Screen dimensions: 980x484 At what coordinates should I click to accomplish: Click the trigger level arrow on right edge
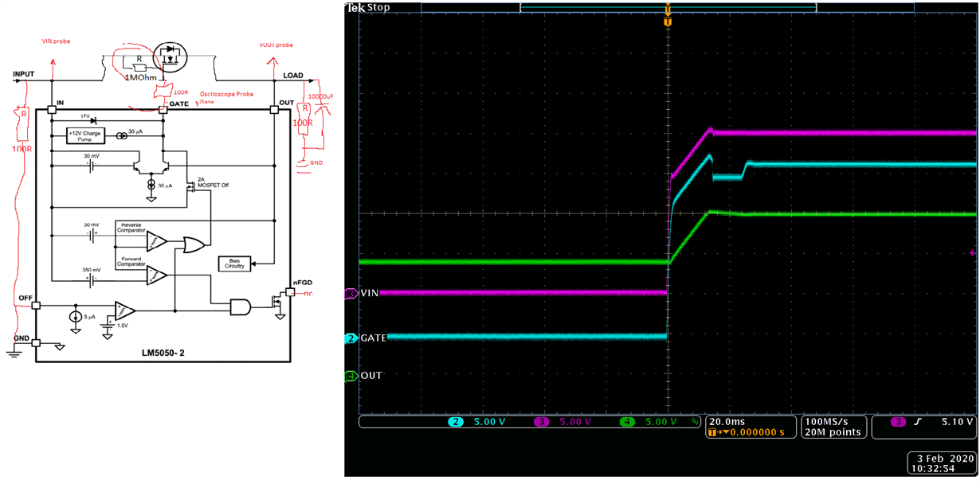973,252
